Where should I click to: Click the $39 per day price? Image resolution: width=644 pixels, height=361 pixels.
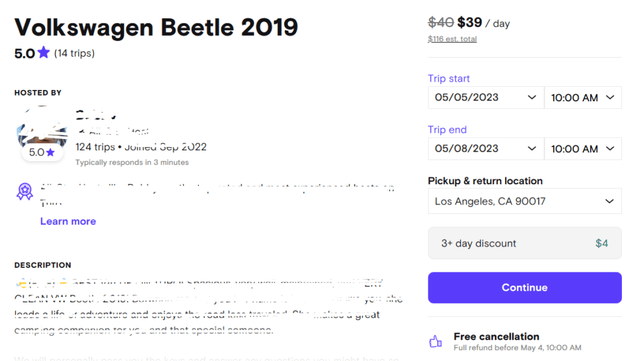(469, 23)
